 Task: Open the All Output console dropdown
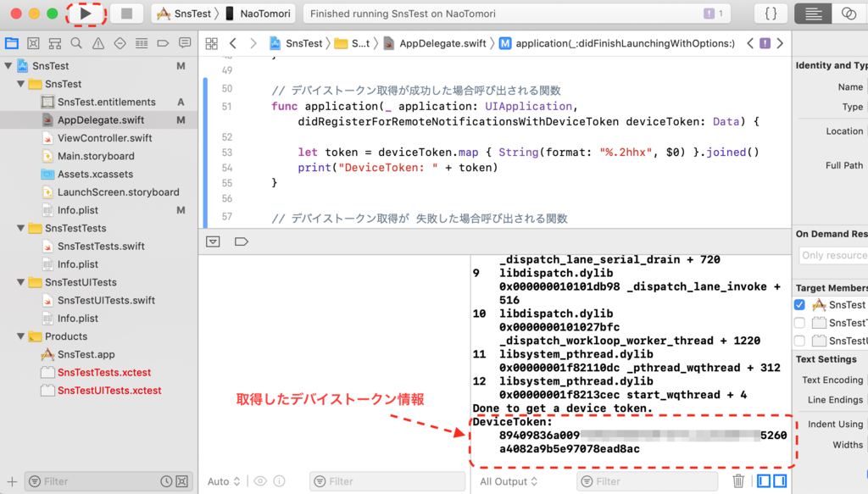point(509,481)
